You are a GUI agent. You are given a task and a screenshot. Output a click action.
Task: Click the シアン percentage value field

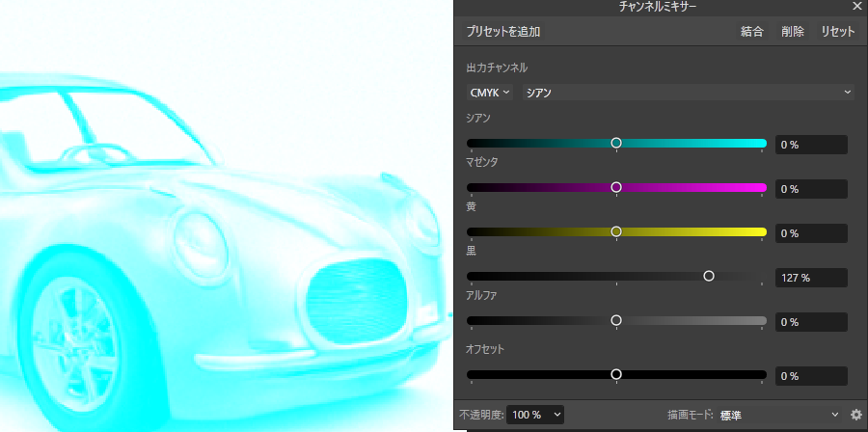click(811, 145)
